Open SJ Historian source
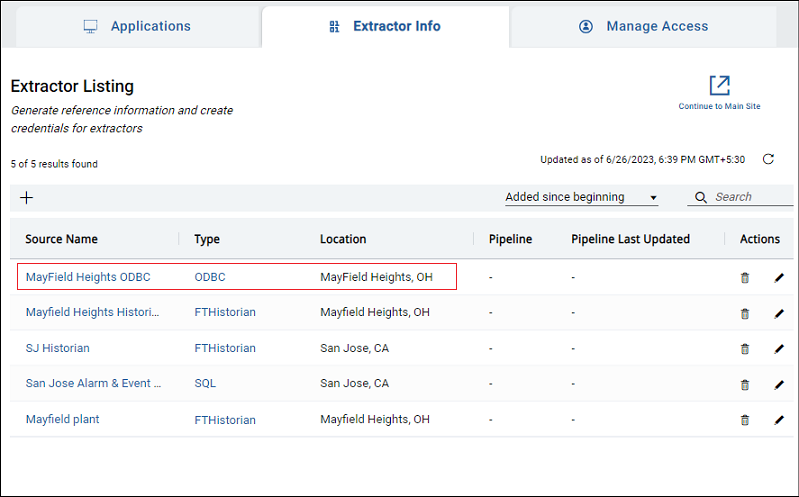The image size is (799, 497). click(58, 348)
